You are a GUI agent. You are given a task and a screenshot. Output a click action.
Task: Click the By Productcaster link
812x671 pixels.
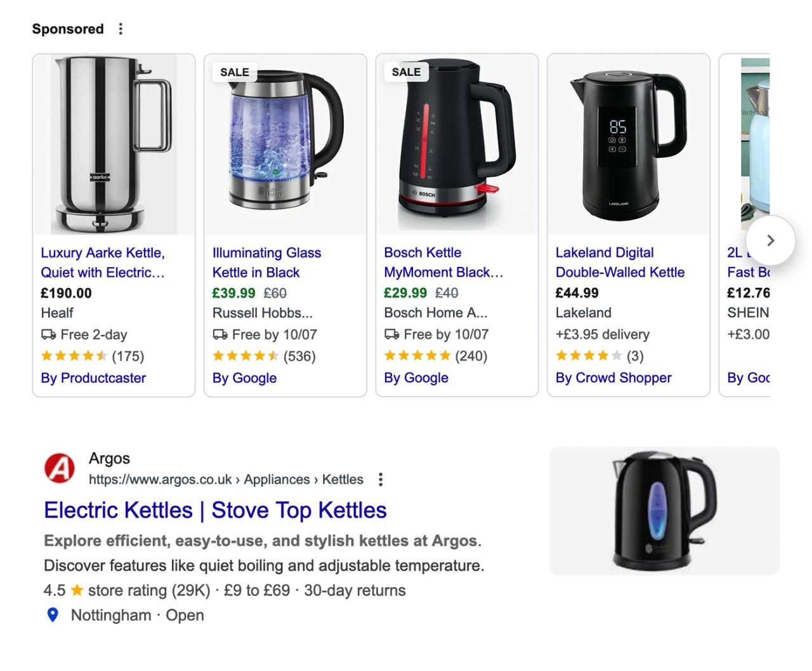(x=93, y=378)
